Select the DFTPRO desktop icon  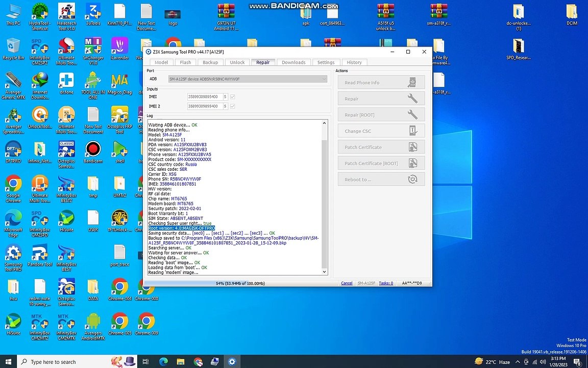click(x=13, y=152)
